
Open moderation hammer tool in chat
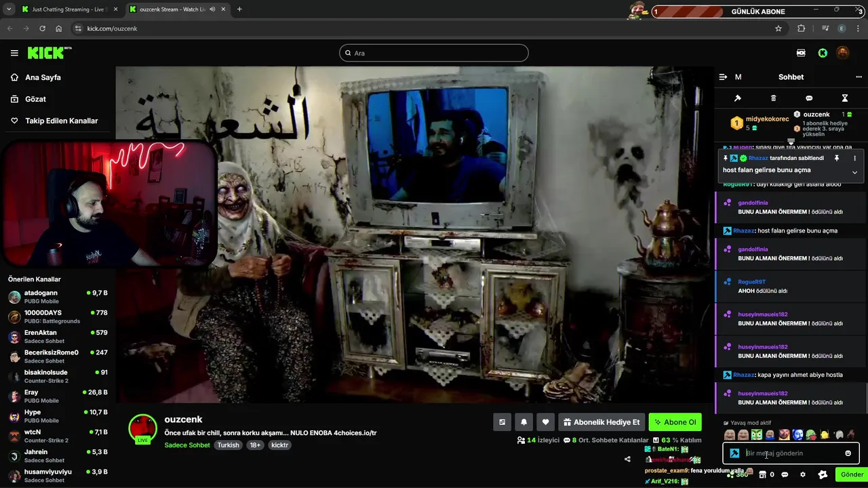(x=738, y=98)
